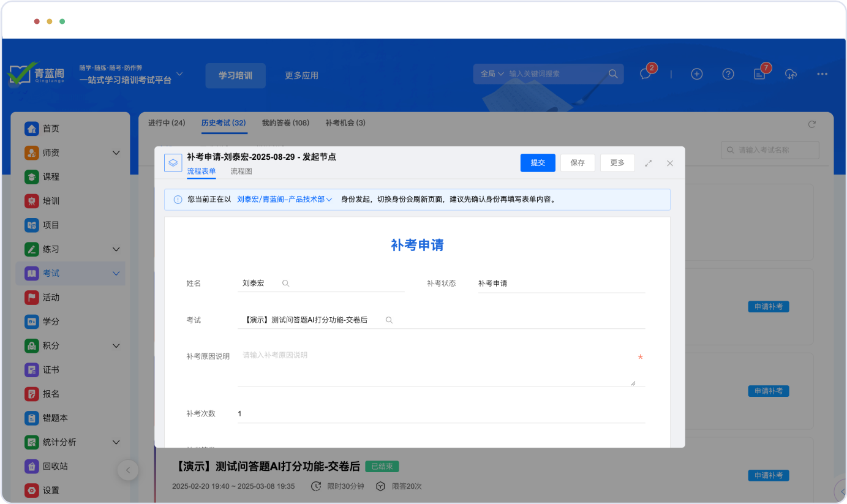Expand the 师资 sidebar menu
The image size is (847, 504).
(x=116, y=152)
